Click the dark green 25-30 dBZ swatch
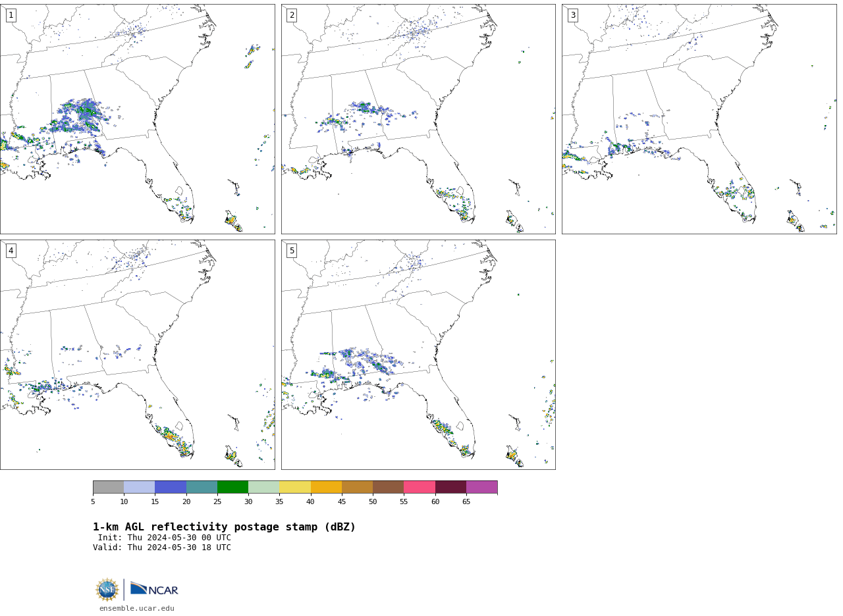 coord(232,487)
